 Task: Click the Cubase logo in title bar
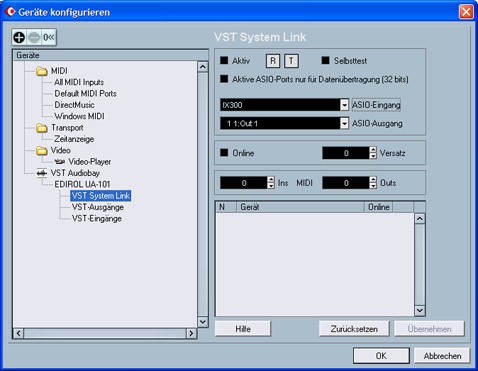[x=10, y=12]
